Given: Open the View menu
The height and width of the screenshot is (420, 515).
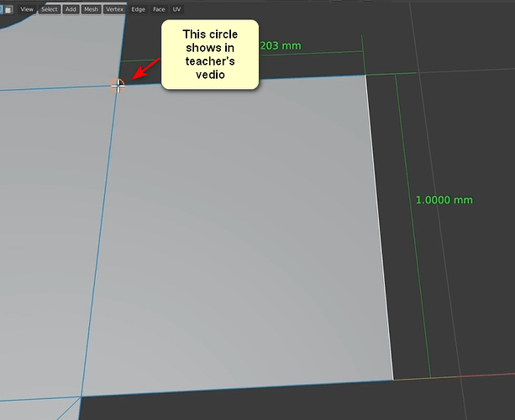Looking at the screenshot, I should click(27, 9).
